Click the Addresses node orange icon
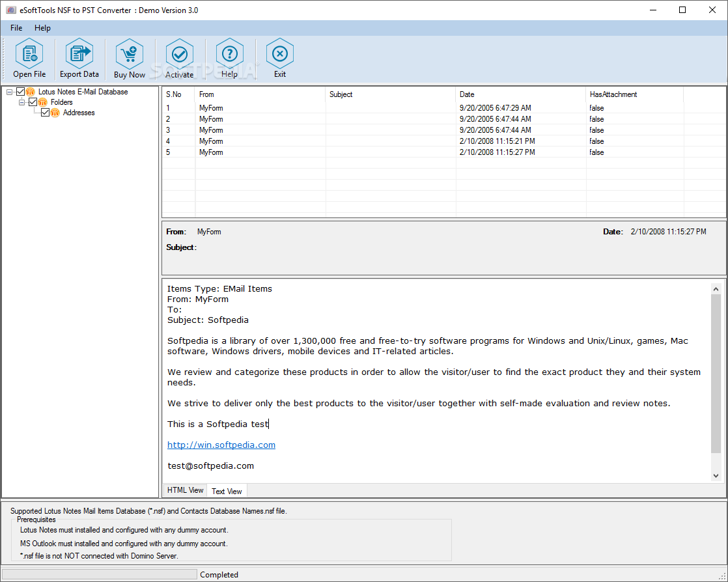 [55, 113]
